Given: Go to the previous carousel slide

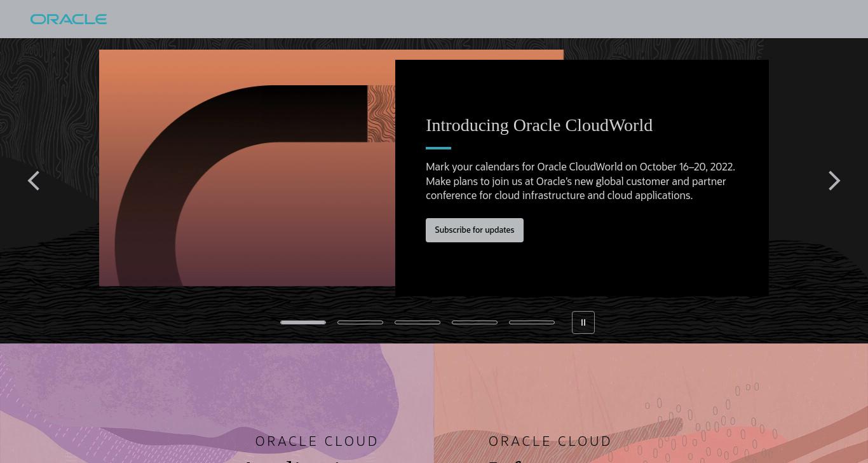Looking at the screenshot, I should (34, 181).
